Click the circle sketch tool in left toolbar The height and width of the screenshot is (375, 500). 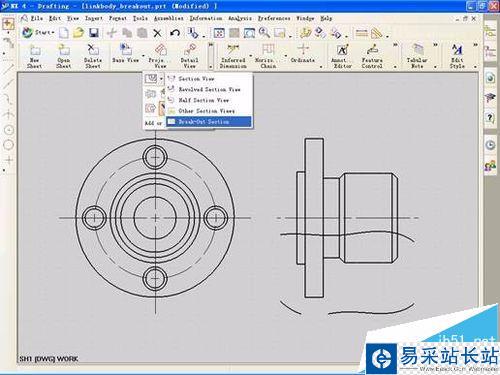click(8, 144)
